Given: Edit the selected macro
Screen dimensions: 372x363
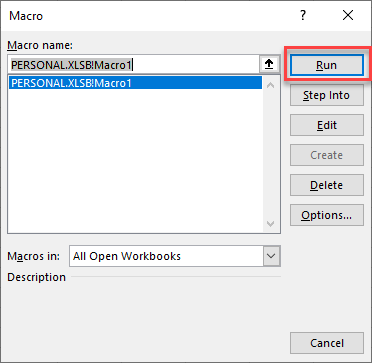Looking at the screenshot, I should [x=327, y=125].
